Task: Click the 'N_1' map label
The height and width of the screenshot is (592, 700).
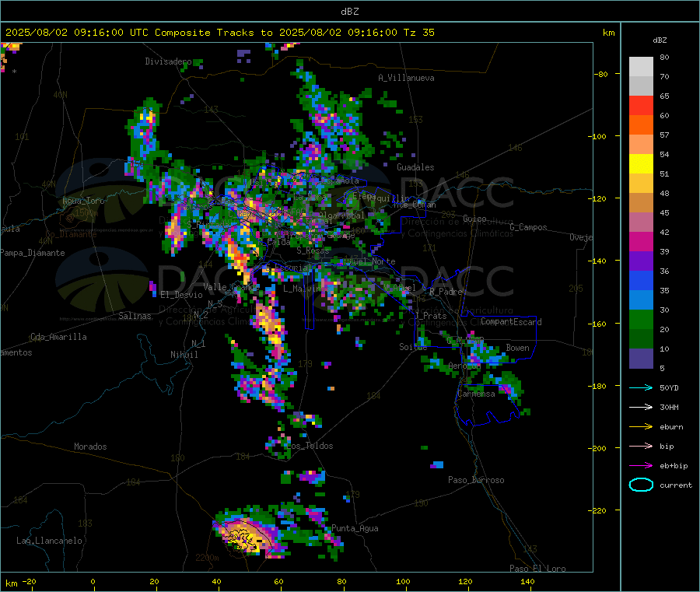Action: point(198,343)
